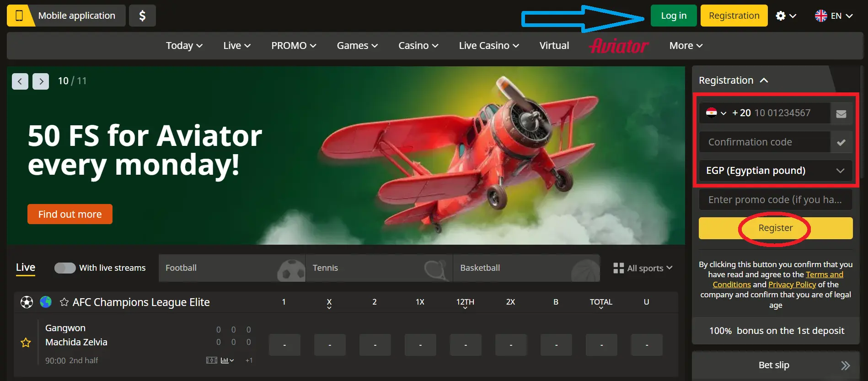Click the confirmation code checkmark icon
The height and width of the screenshot is (381, 868).
tap(841, 142)
